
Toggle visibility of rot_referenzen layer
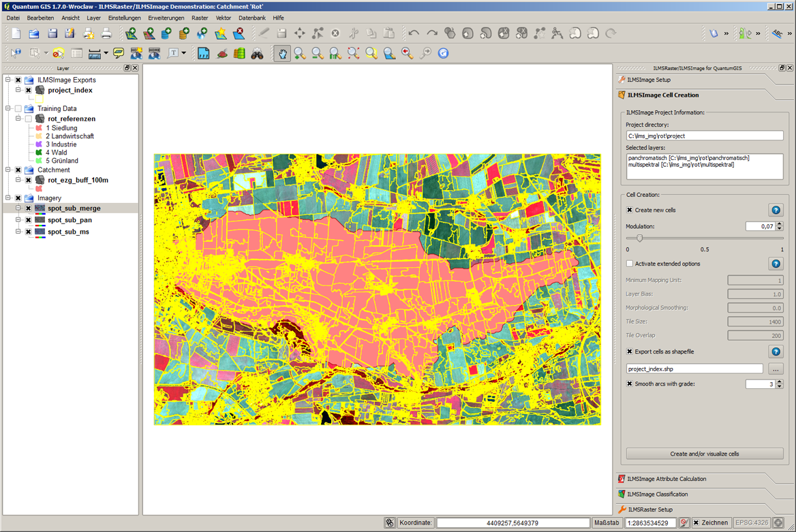pyautogui.click(x=29, y=119)
